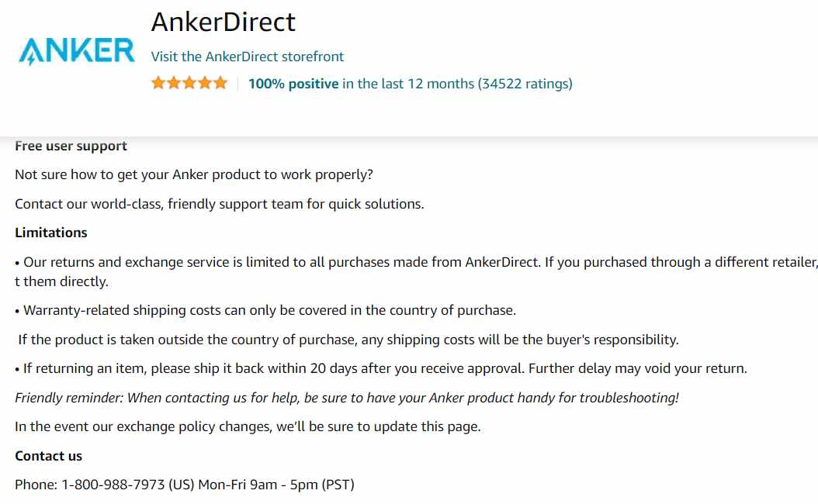Screen dimensions: 818x504
Task: Click the exchange policy changes sentence
Action: 248,427
